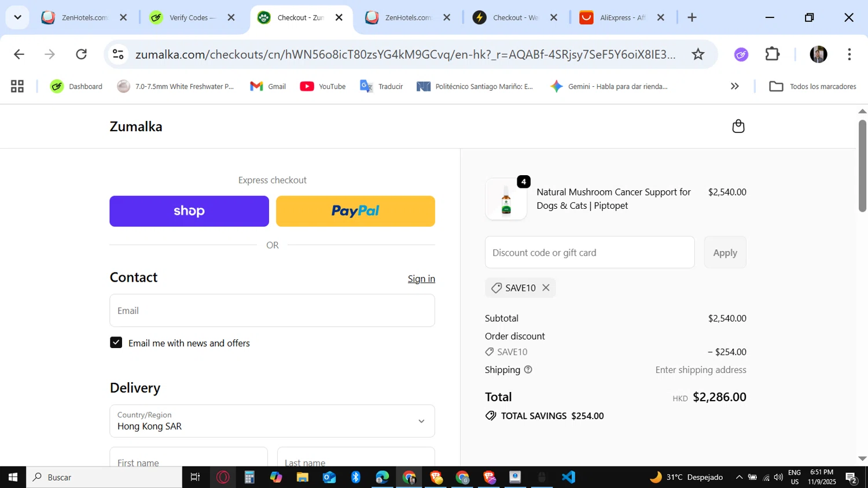The height and width of the screenshot is (488, 868).
Task: Focus the Discount code or gift card field
Action: point(590,252)
